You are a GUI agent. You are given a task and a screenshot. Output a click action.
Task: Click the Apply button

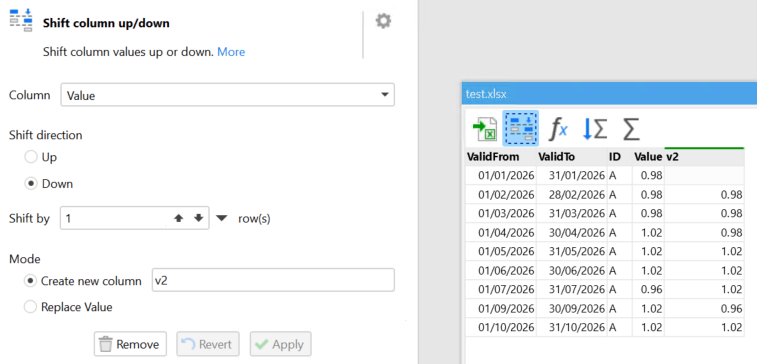(x=280, y=344)
